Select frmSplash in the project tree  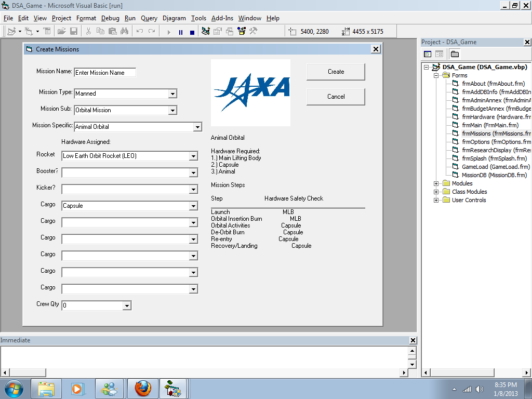pyautogui.click(x=495, y=158)
